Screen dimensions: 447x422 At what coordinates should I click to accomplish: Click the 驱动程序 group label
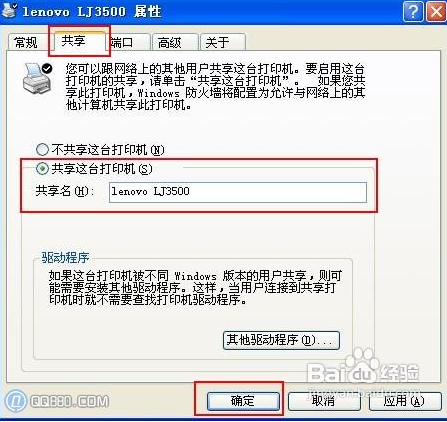click(x=65, y=258)
